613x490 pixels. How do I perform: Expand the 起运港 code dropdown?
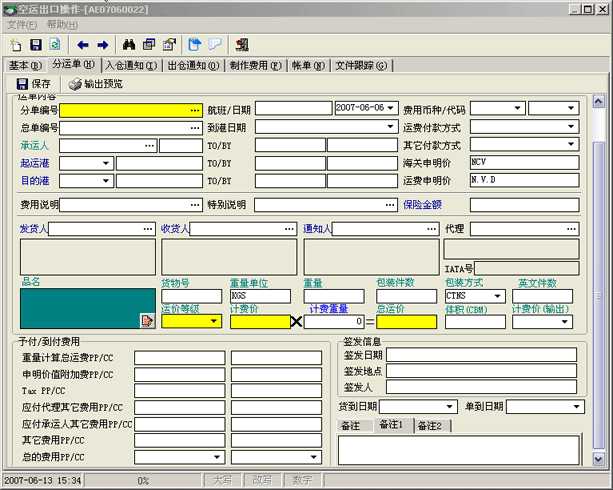click(106, 163)
